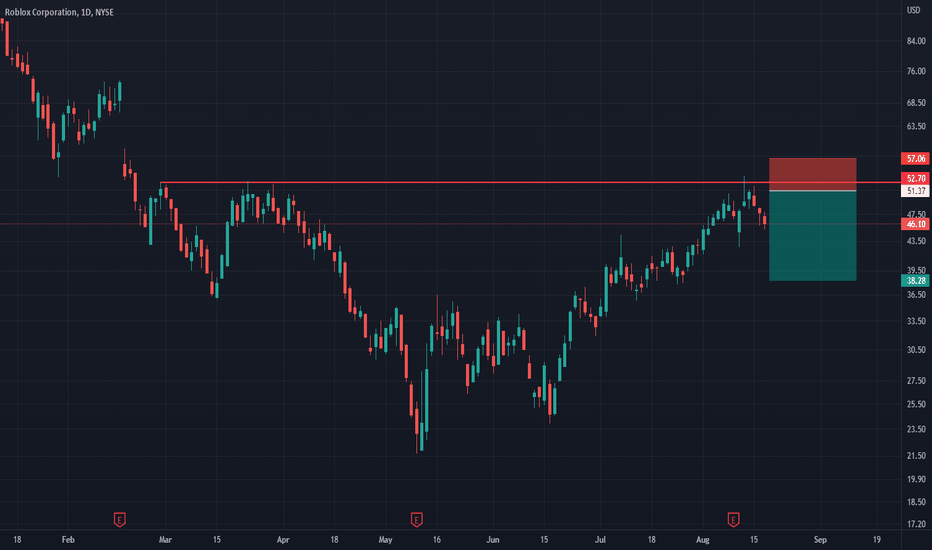
Task: Click the Mar label on time axis
Action: [165, 540]
